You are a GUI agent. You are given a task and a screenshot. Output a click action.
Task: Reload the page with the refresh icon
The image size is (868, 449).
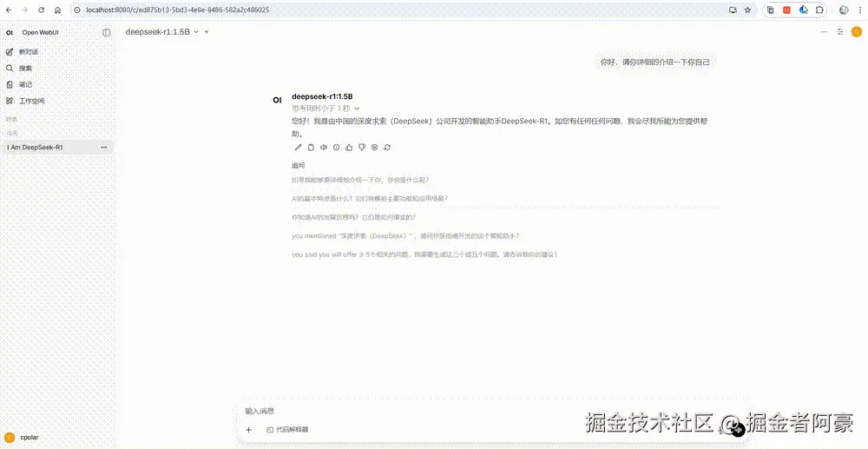click(41, 10)
